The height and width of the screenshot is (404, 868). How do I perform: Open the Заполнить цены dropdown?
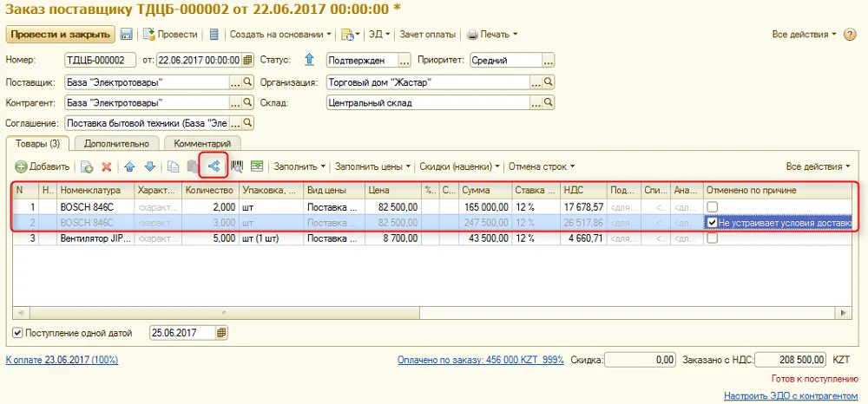[373, 166]
